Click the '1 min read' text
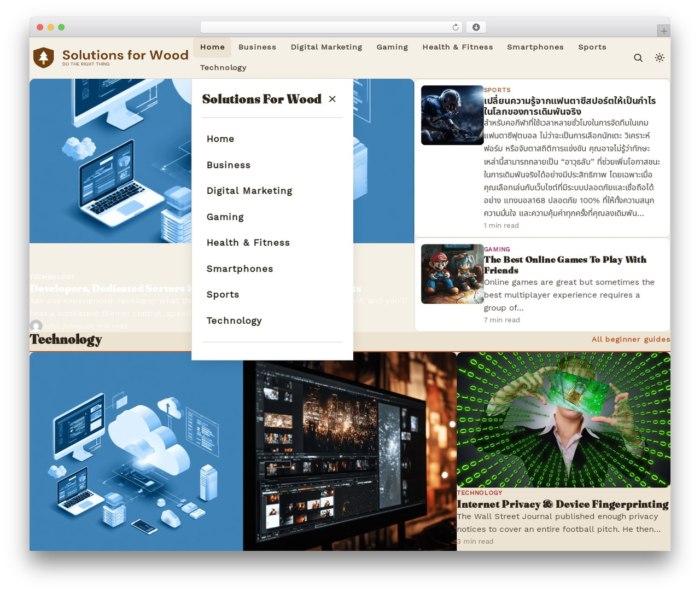 (501, 225)
